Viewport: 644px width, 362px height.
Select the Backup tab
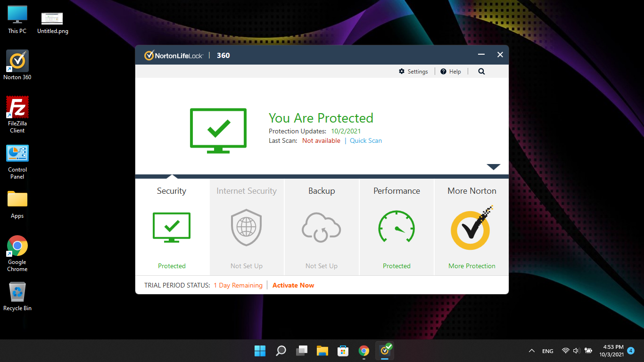pyautogui.click(x=322, y=227)
